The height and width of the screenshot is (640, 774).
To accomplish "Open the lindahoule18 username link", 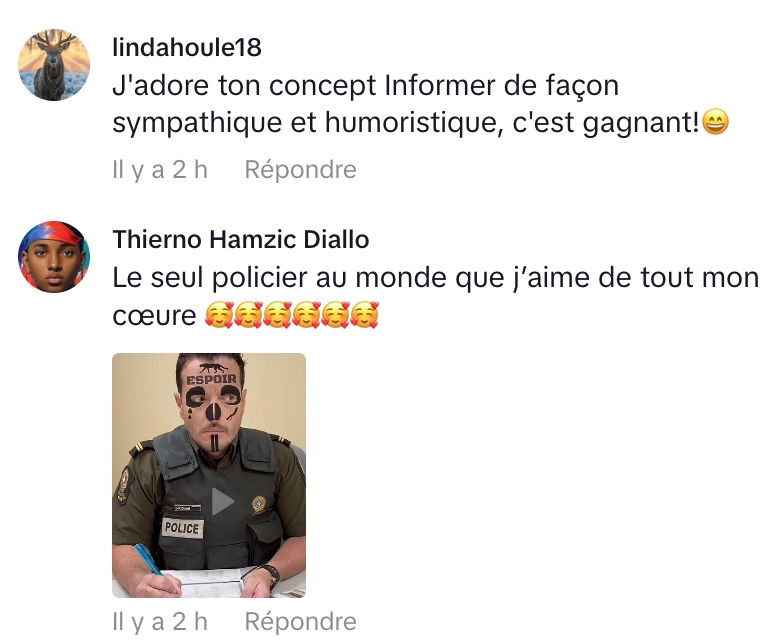I will tap(187, 47).
